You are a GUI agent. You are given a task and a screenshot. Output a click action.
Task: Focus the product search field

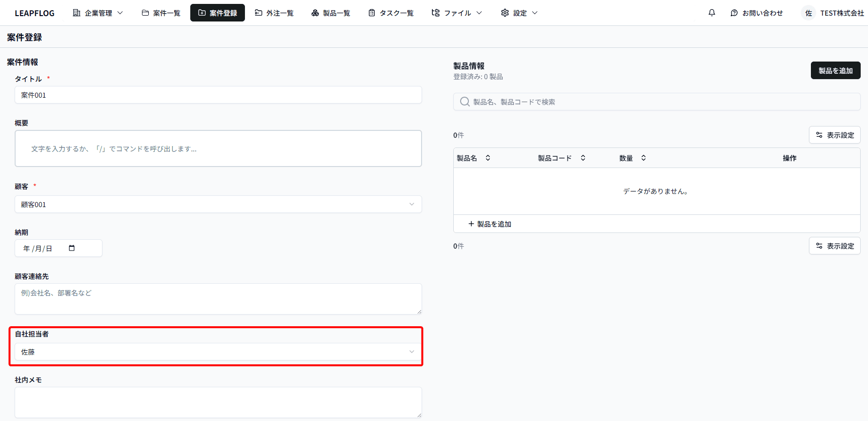pyautogui.click(x=657, y=102)
